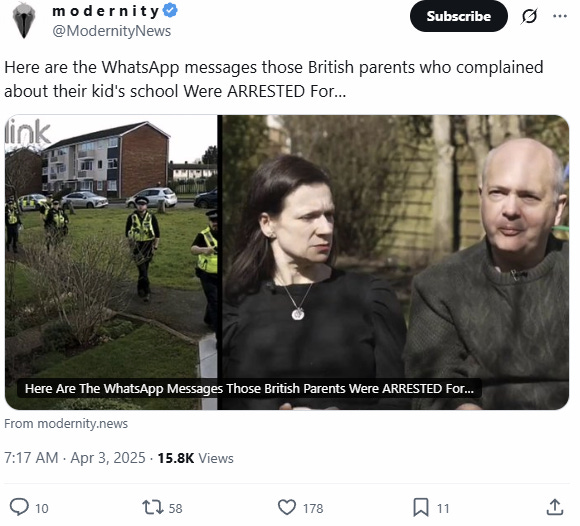Click the reply speech bubble icon
580x526 pixels.
tap(19, 507)
